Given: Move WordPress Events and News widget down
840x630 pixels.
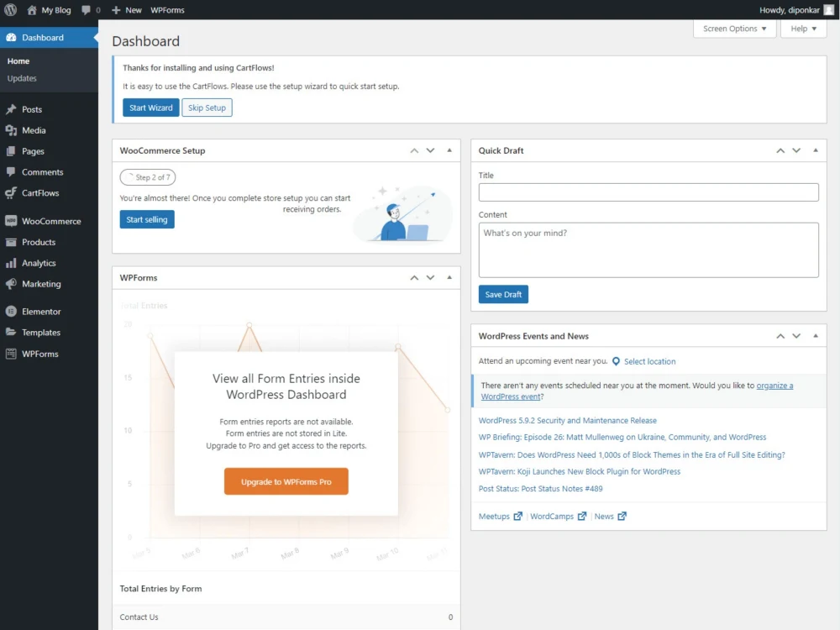Looking at the screenshot, I should [796, 336].
